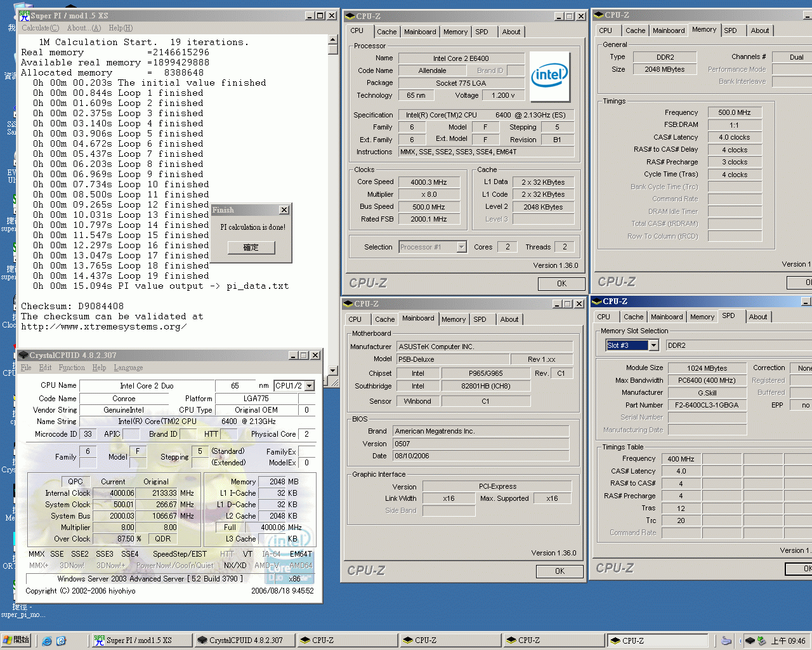
Task: Open Mainboard tab in CPU-Z CPU window
Action: coord(420,32)
